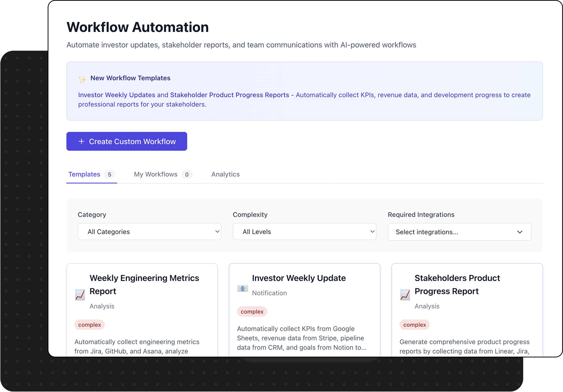Click the complex badge on Stakeholders Progress Report

coord(414,325)
